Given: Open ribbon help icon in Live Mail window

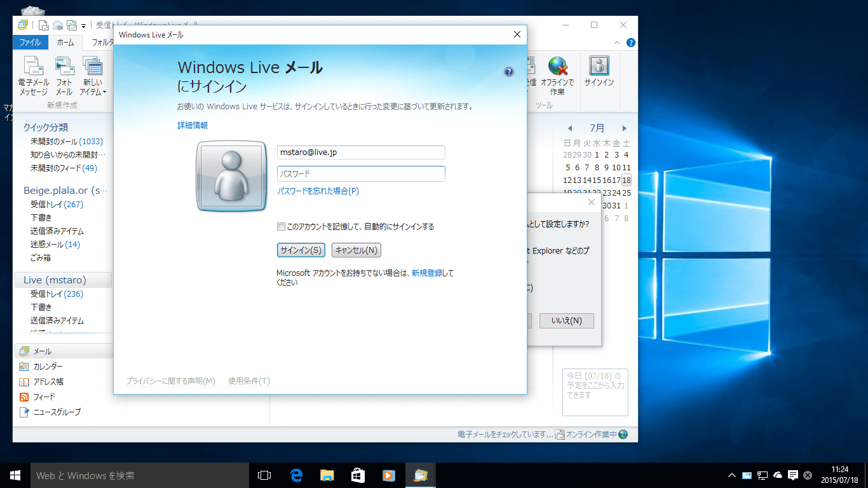Looking at the screenshot, I should [x=630, y=43].
